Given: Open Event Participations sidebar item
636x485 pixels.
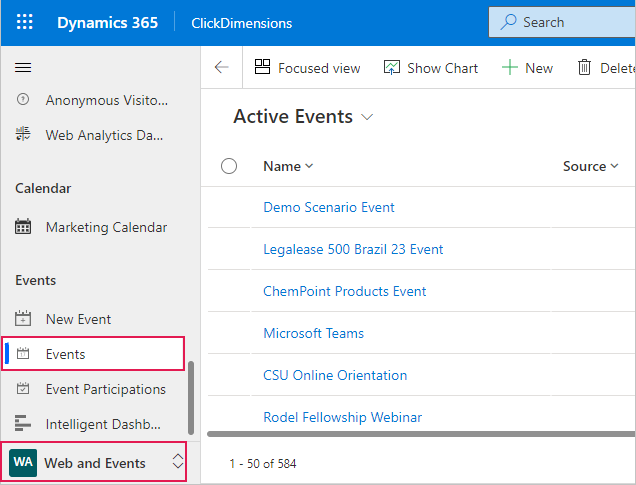Looking at the screenshot, I should pos(93,389).
